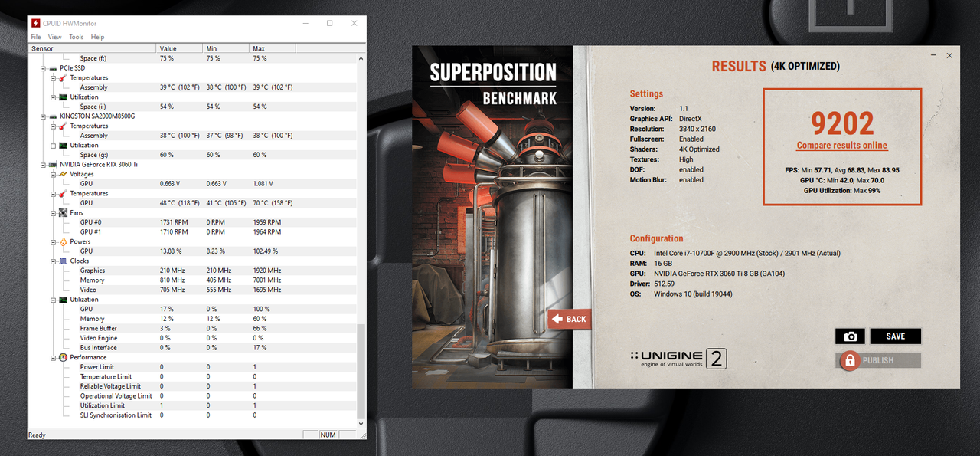Go back with the BACK button
Viewport: 980px width, 456px height.
tap(570, 319)
